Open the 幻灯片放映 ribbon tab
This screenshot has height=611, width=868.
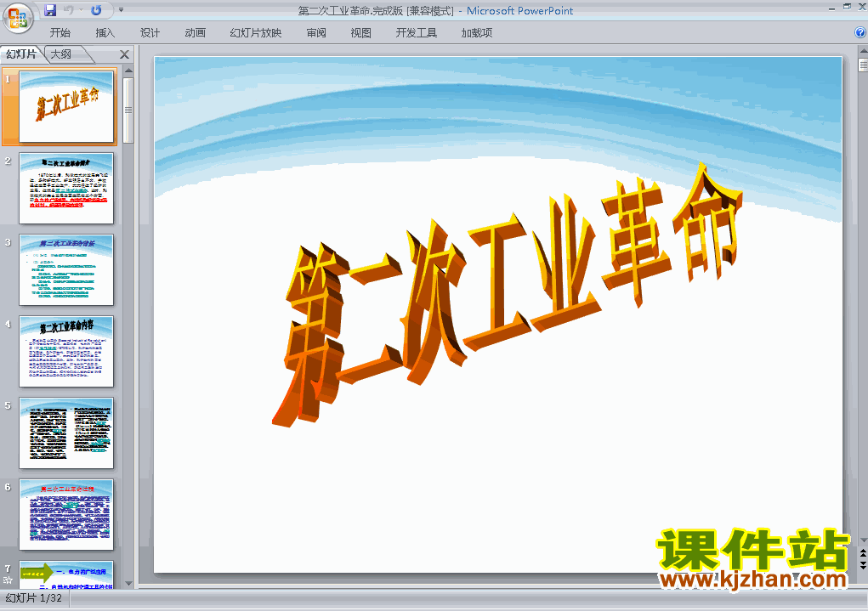pos(256,32)
